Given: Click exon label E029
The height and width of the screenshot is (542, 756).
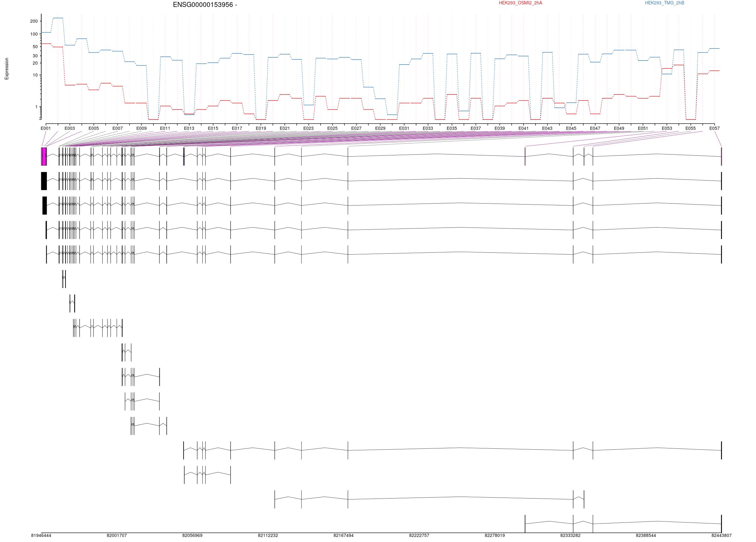Looking at the screenshot, I should click(x=380, y=129).
